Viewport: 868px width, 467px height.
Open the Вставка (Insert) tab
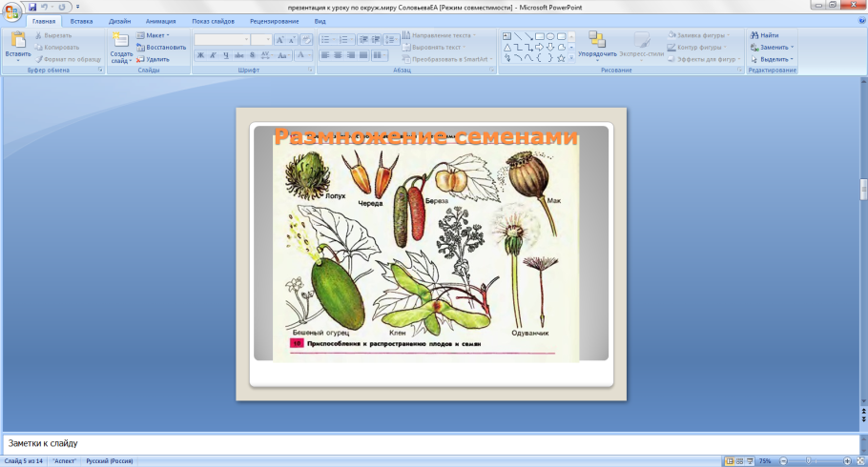pos(81,20)
